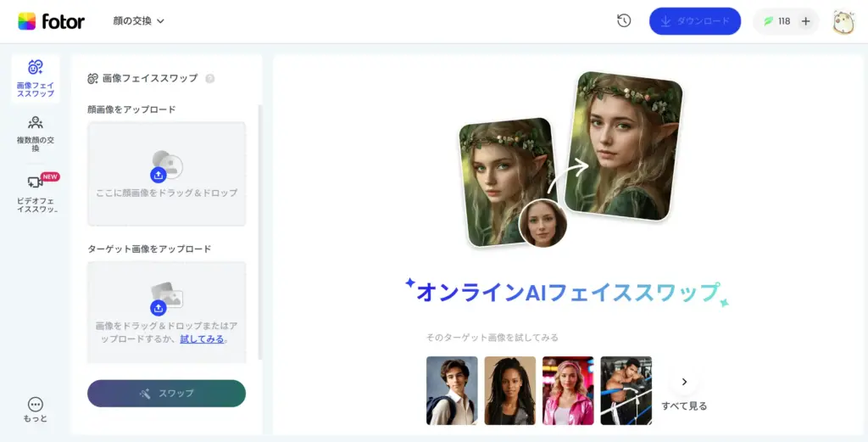
Task: Select the woman with braids thumbnail
Action: (x=509, y=390)
